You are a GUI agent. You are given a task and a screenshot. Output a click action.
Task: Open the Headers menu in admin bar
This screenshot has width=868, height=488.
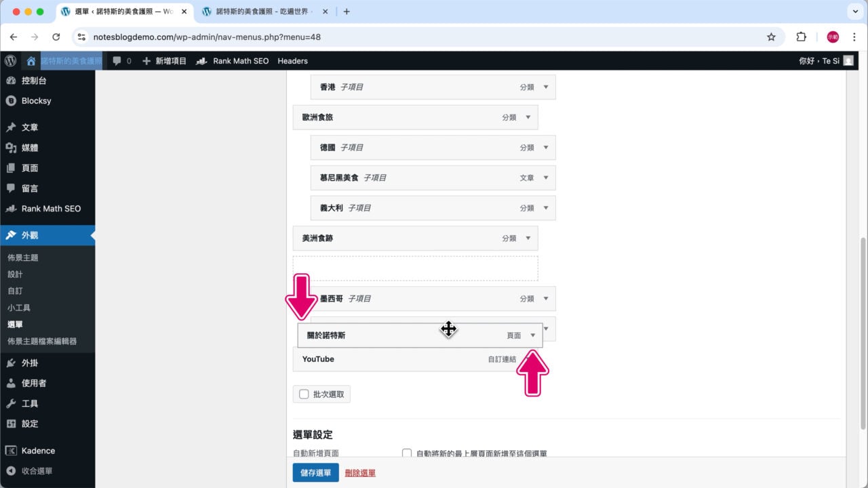(x=292, y=60)
